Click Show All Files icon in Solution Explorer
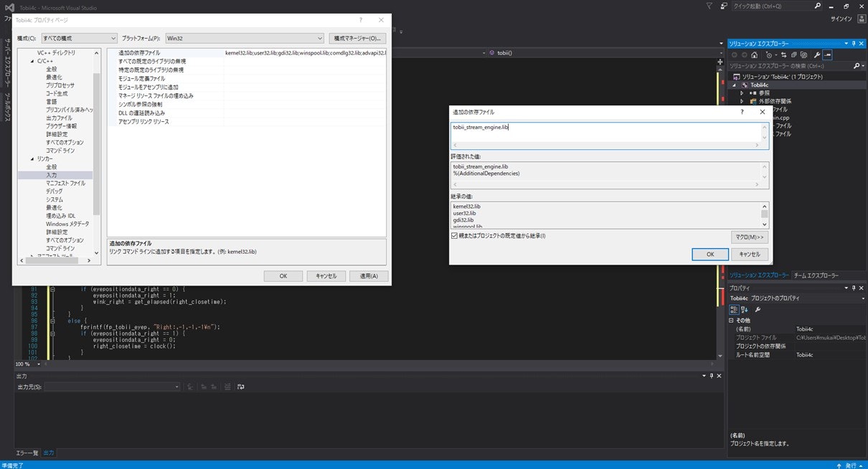868x469 pixels. (803, 55)
